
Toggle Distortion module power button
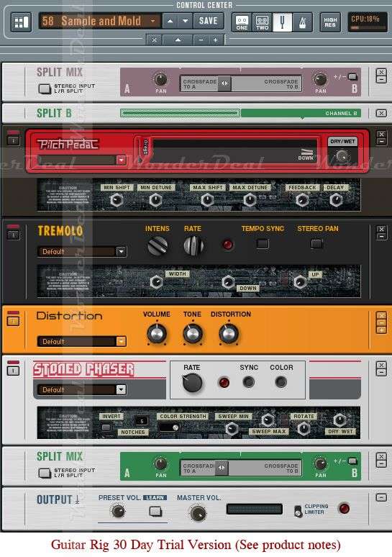point(13,321)
